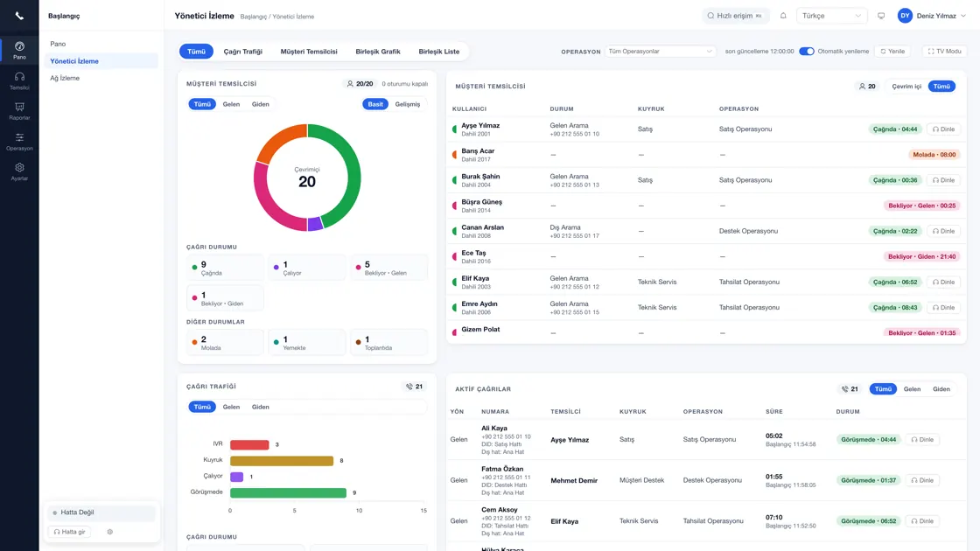Click the notification bell icon
Viewport: 980px width, 551px height.
783,16
